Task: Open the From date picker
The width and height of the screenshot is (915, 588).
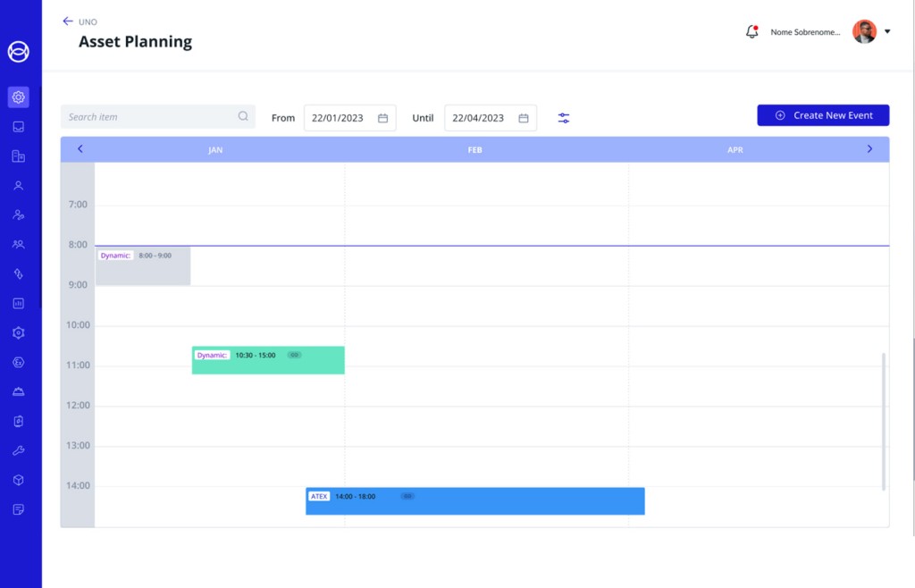Action: click(349, 118)
